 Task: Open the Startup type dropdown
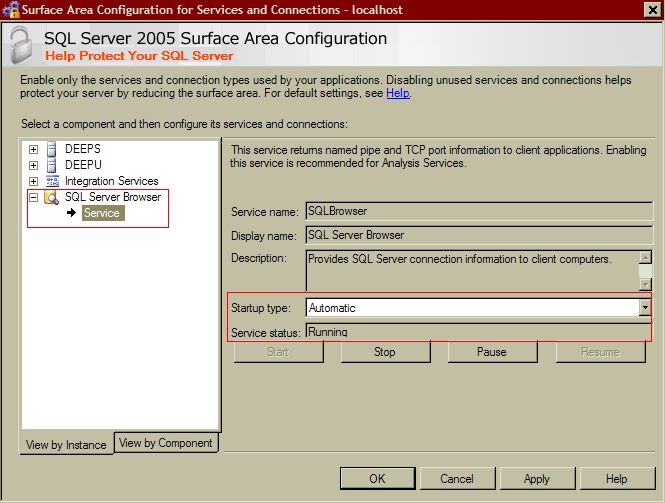point(645,307)
